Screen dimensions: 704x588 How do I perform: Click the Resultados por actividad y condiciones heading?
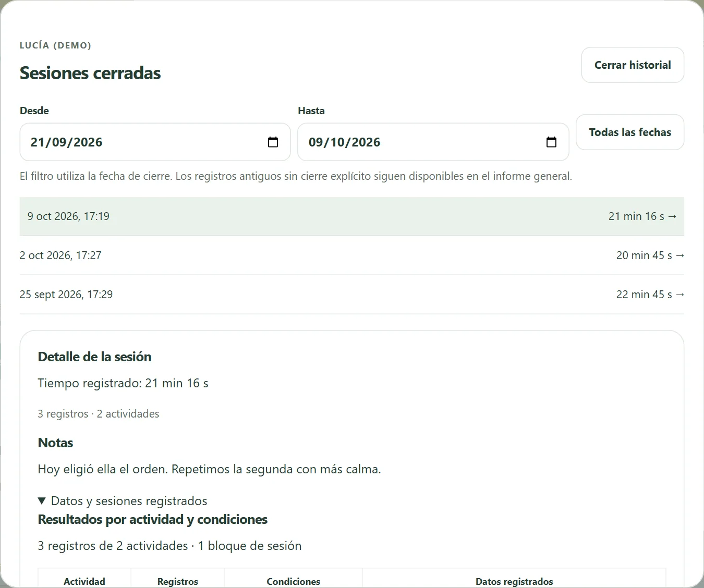pos(152,519)
